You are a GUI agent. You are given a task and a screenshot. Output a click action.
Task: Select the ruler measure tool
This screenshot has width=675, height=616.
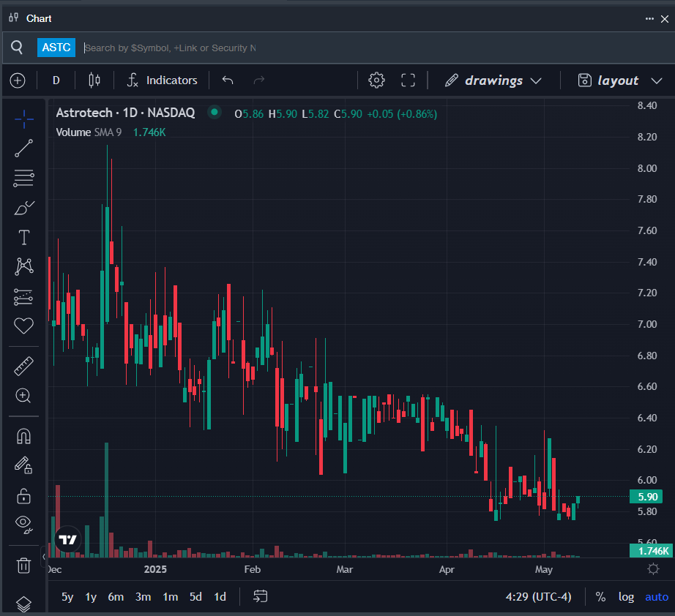pos(23,366)
